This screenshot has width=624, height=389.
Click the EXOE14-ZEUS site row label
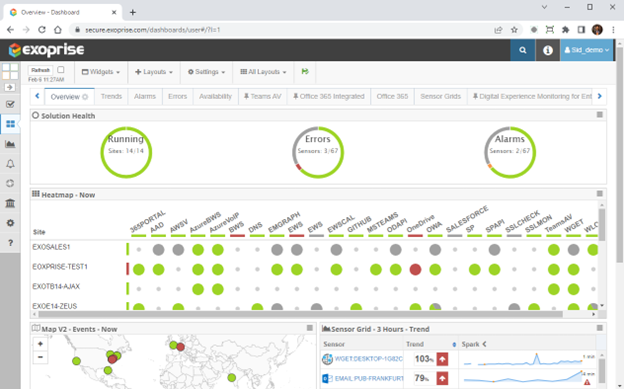click(x=55, y=306)
